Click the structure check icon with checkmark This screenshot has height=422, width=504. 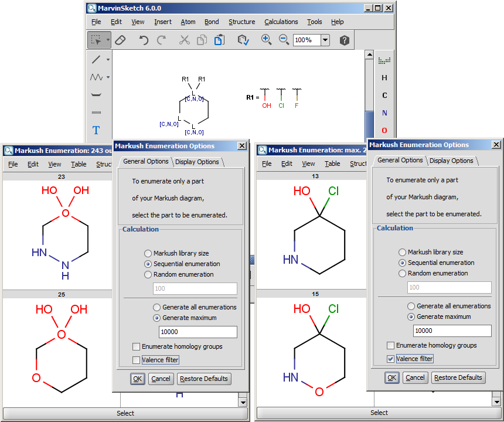coord(243,40)
